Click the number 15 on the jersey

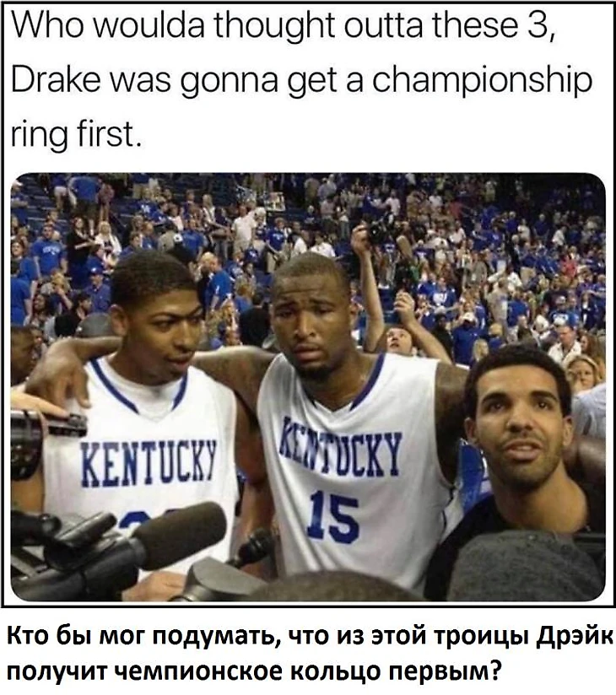(334, 517)
